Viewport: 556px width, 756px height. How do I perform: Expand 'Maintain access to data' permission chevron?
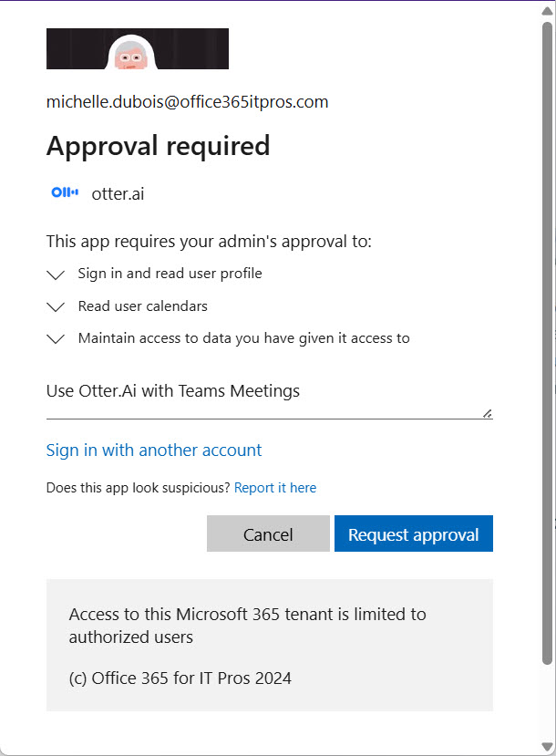click(x=56, y=339)
